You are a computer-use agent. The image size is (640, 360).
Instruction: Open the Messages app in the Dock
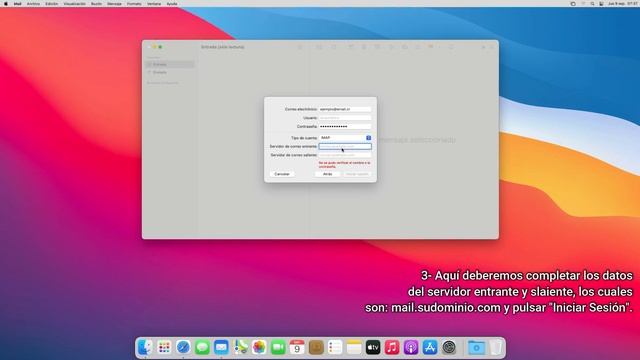pyautogui.click(x=202, y=347)
